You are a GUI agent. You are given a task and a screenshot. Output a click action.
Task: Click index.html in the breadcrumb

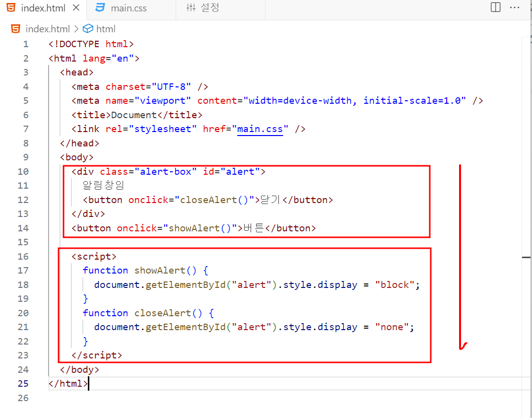(x=48, y=29)
